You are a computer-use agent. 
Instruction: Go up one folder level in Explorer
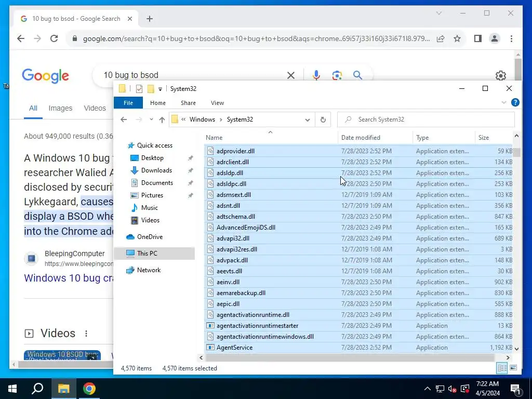pos(162,119)
